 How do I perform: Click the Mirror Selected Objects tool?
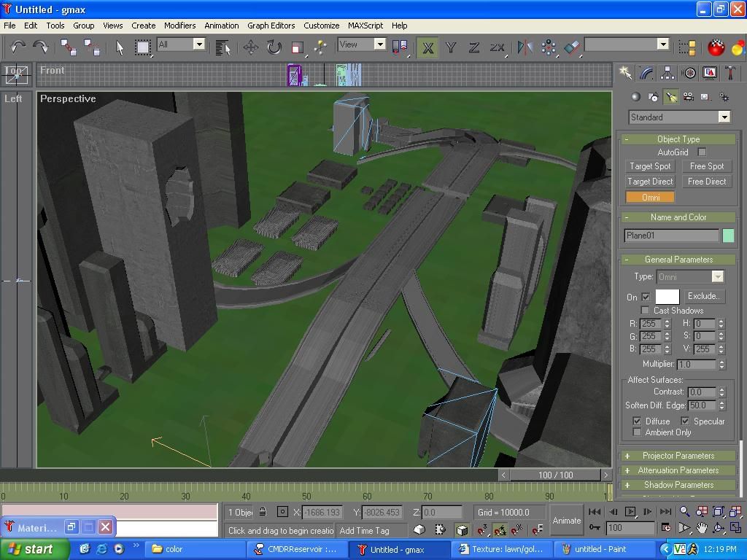pyautogui.click(x=525, y=47)
